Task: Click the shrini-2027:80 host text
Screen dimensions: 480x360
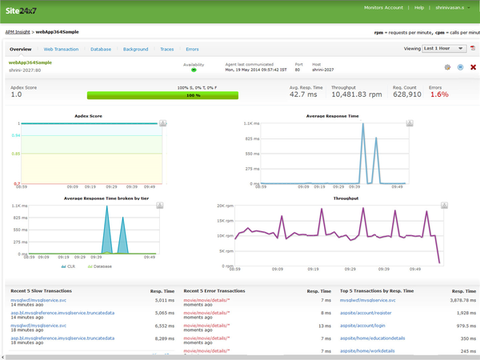Action: pyautogui.click(x=25, y=70)
